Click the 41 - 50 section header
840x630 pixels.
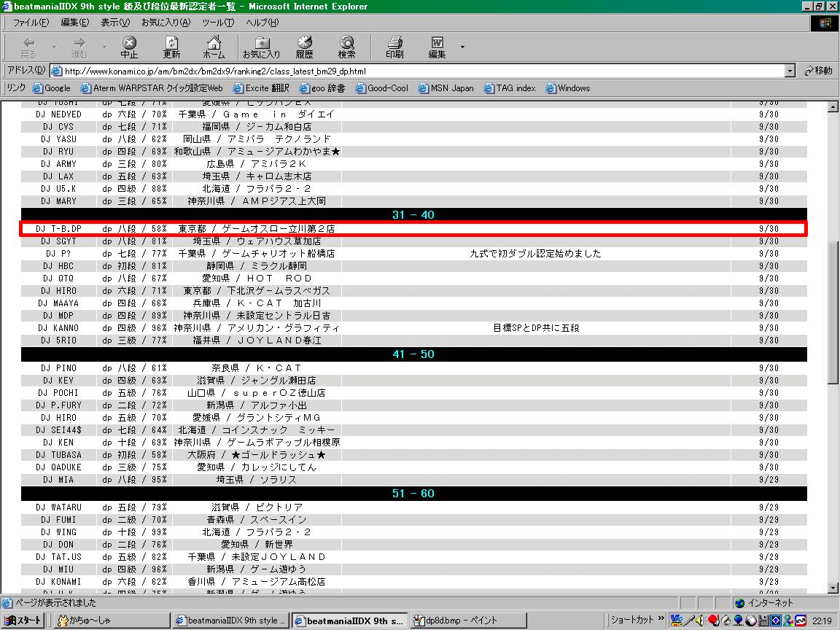click(413, 354)
